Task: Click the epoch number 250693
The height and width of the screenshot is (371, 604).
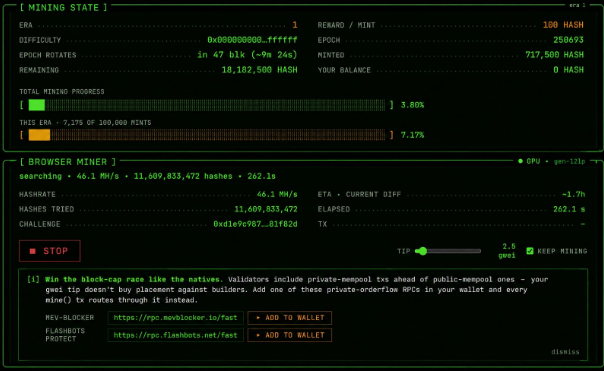Action: point(568,40)
